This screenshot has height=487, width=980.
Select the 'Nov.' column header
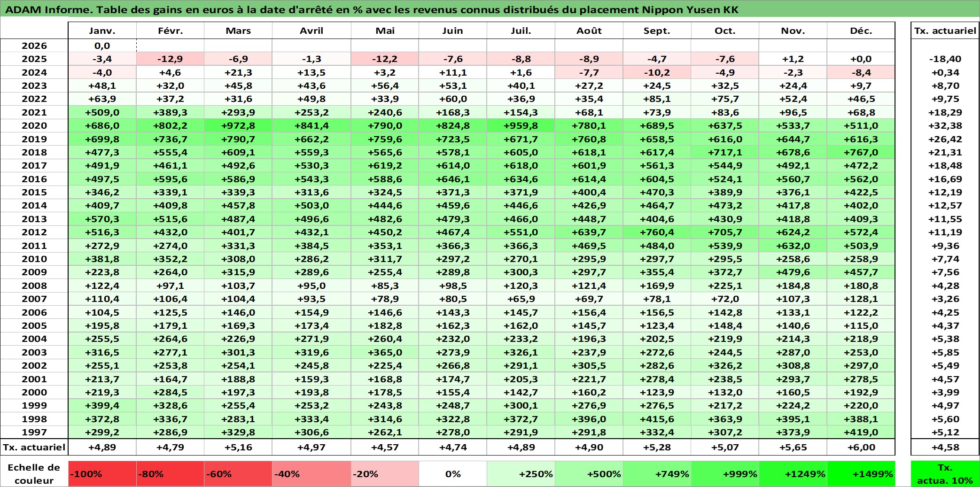(793, 31)
